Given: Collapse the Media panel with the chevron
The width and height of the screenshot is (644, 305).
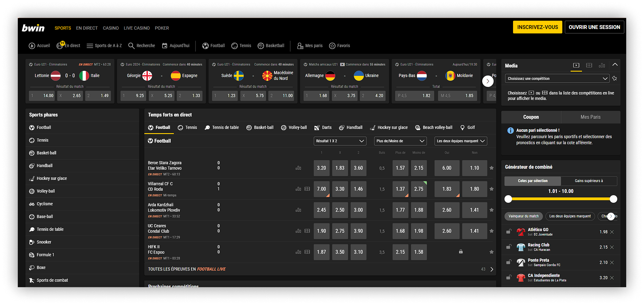Looking at the screenshot, I should [615, 65].
